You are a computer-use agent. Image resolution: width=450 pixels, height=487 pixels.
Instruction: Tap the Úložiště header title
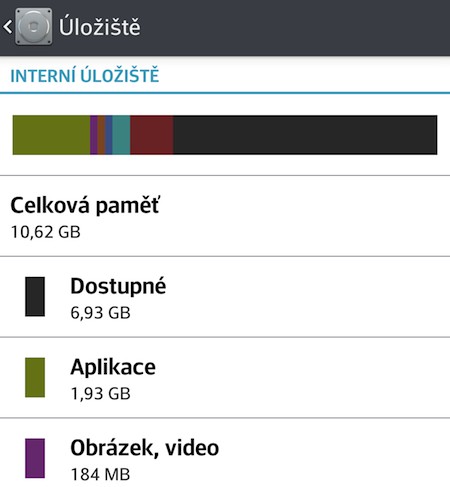(x=100, y=27)
